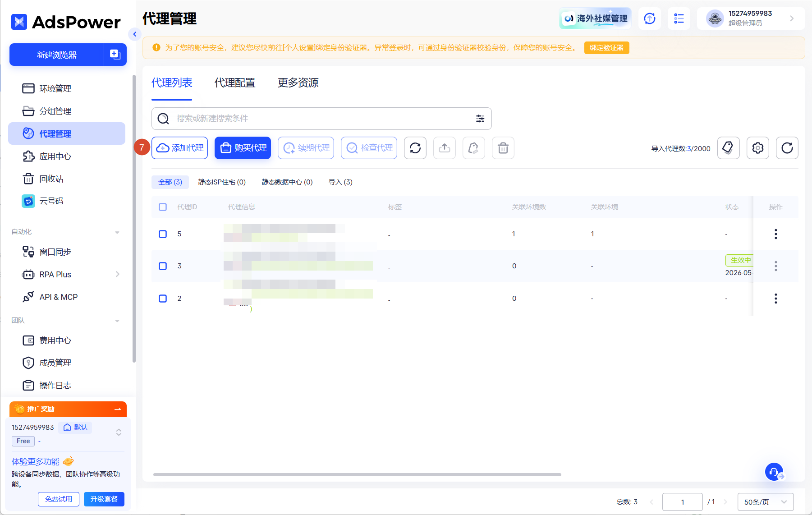Click the export upload icon
Image resolution: width=812 pixels, height=515 pixels.
(445, 148)
